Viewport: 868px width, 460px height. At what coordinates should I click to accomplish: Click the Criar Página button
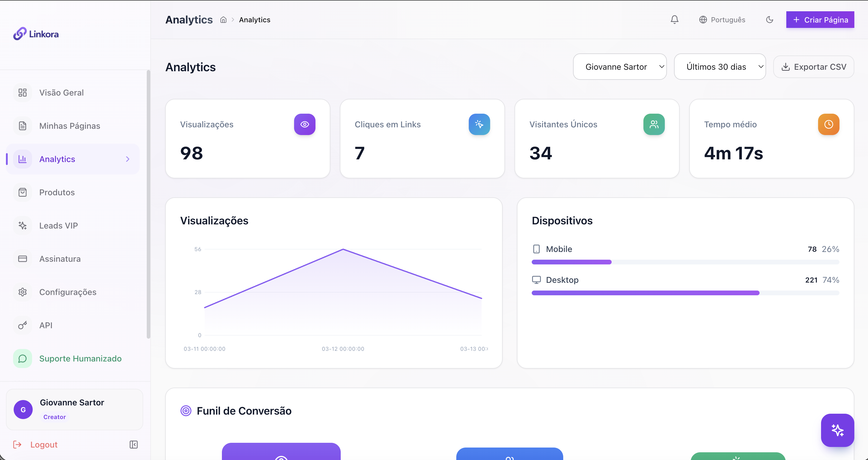click(x=820, y=20)
